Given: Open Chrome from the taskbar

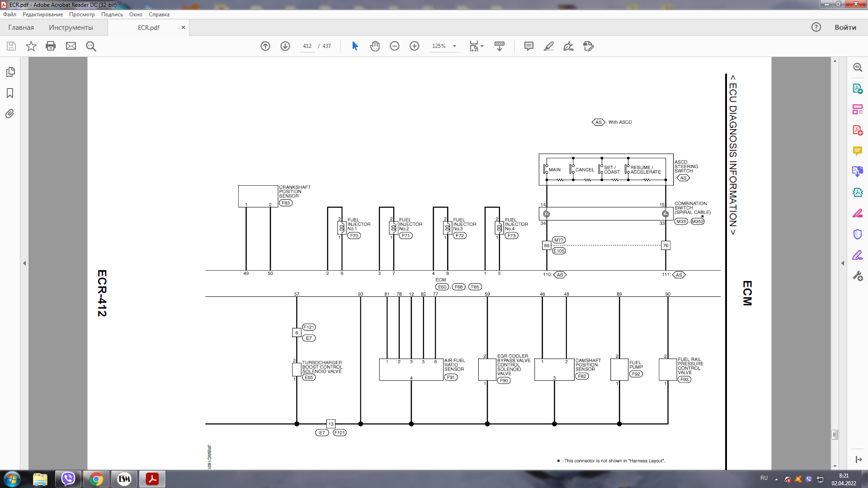Looking at the screenshot, I should 96,479.
